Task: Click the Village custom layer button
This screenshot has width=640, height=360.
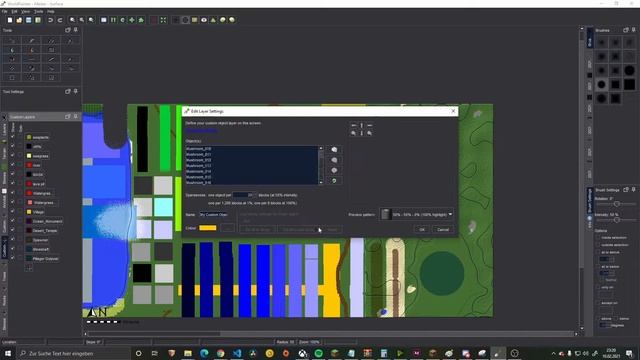Action: click(x=36, y=212)
